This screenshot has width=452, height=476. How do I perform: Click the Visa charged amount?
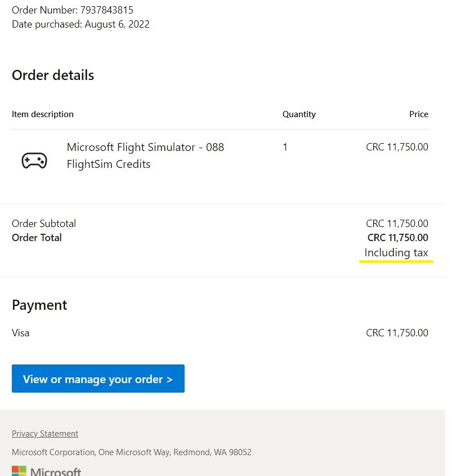pos(397,333)
